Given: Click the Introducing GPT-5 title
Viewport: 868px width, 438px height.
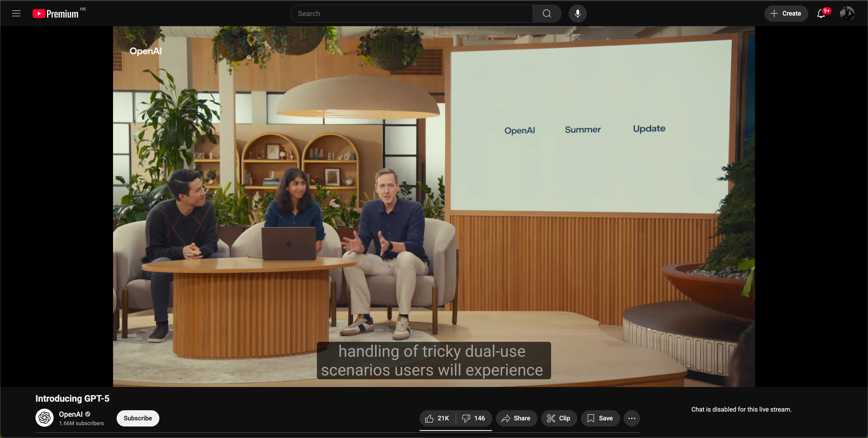Looking at the screenshot, I should (72, 399).
